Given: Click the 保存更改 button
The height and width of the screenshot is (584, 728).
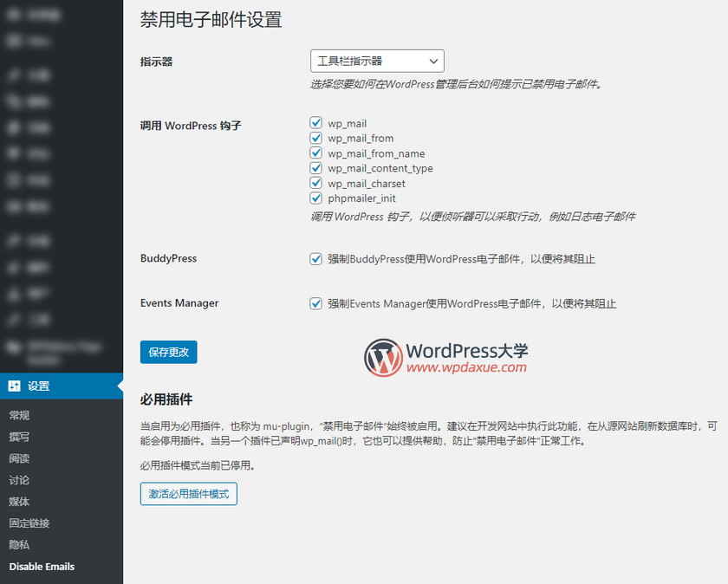Looking at the screenshot, I should (x=168, y=352).
